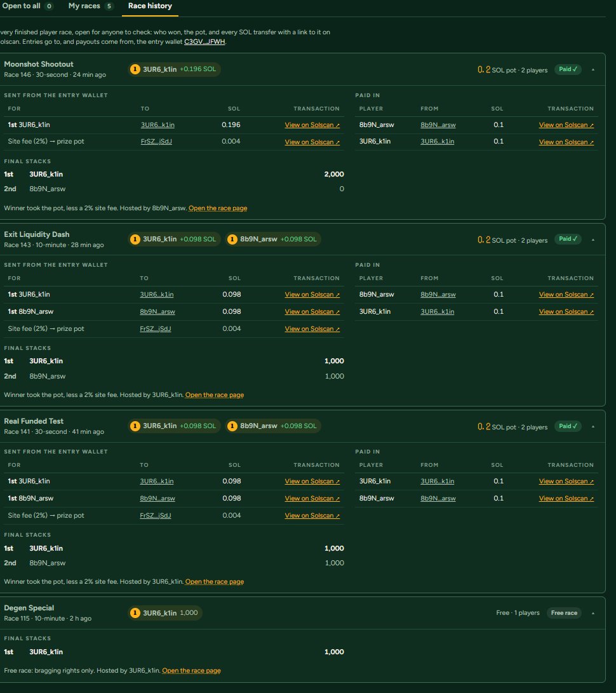Click Real Funded Test 8b9N_arsw gold coin icon

pyautogui.click(x=232, y=426)
